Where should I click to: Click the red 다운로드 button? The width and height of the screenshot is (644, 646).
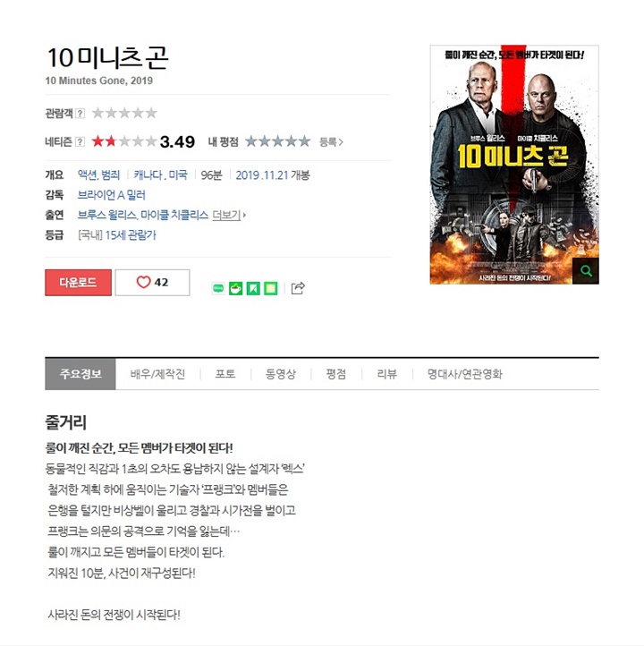click(78, 283)
